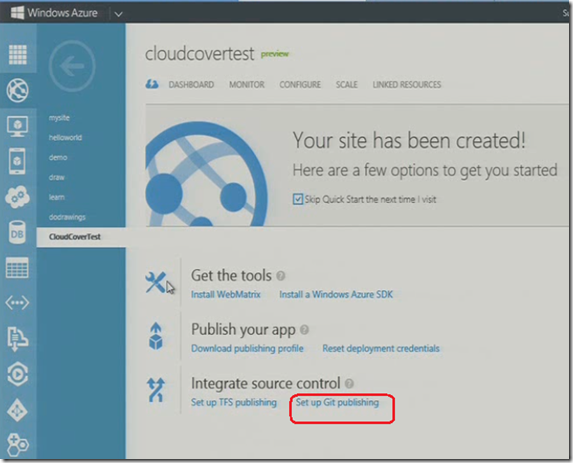Screen dimensions: 573x463
Task: Open the All Items grid icon
Action: [18, 54]
